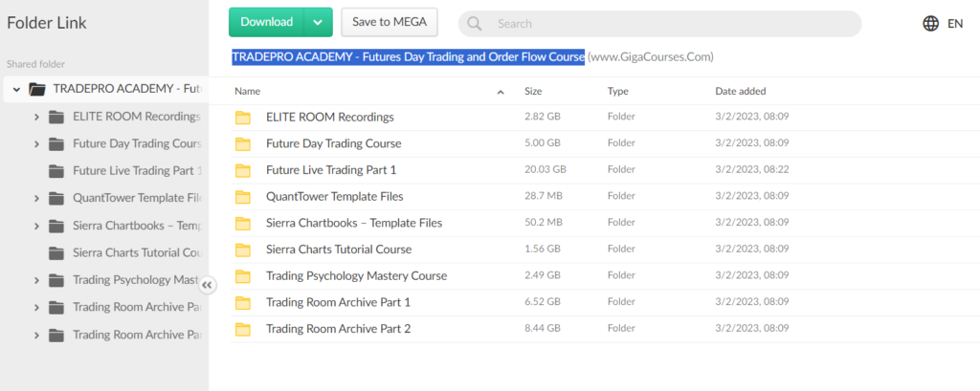Select TRADEPRO ACADEMY root folder in sidebar
Screen dimensions: 980x391
coord(106,89)
